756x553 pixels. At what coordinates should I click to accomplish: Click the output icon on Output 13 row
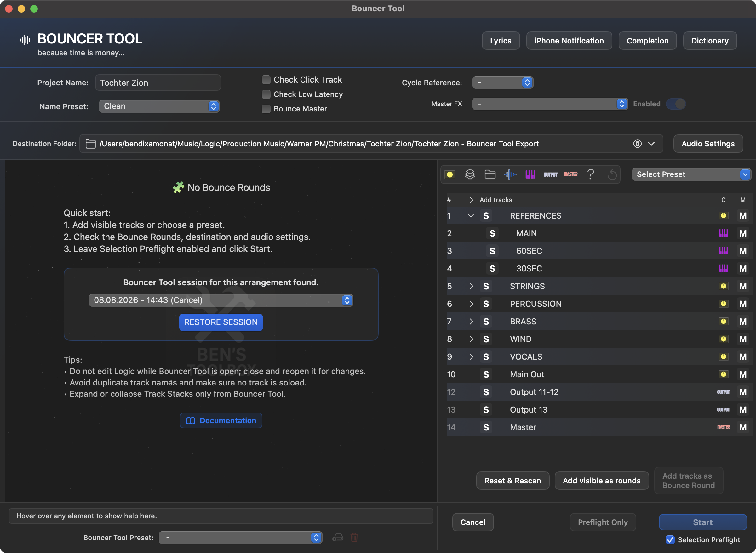point(723,410)
